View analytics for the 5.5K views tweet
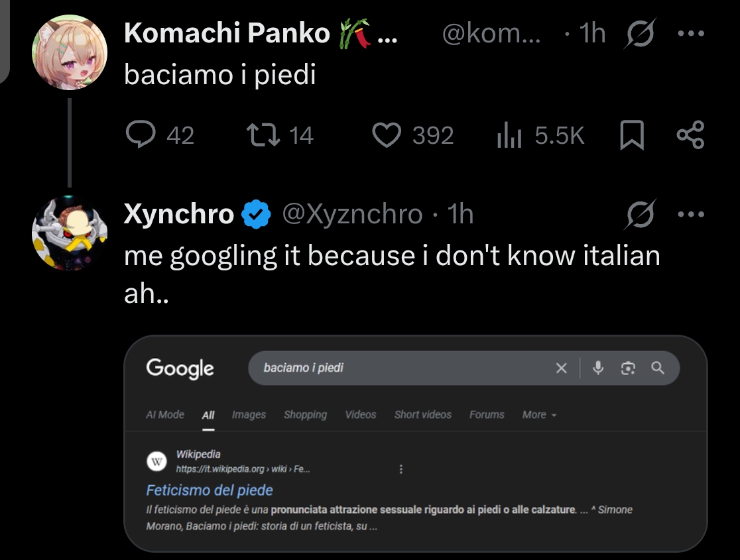 (x=510, y=135)
